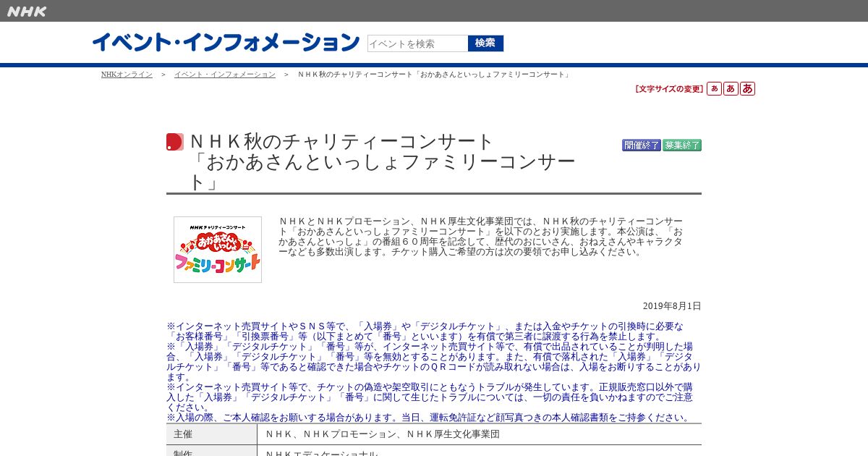Open the イベント・インフォメーション title logo

point(226,43)
